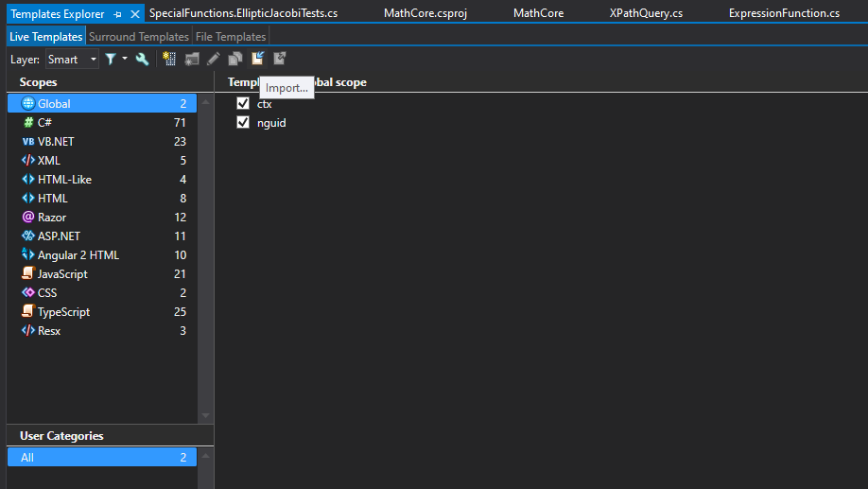The width and height of the screenshot is (868, 489).
Task: Open MathCore.csproj document tab
Action: (x=425, y=13)
